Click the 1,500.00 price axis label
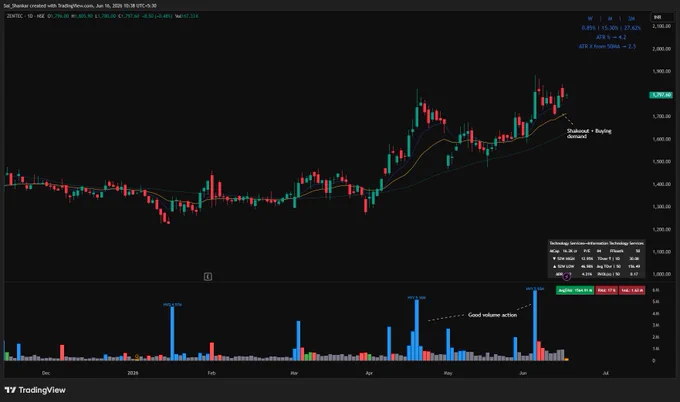 coord(662,162)
